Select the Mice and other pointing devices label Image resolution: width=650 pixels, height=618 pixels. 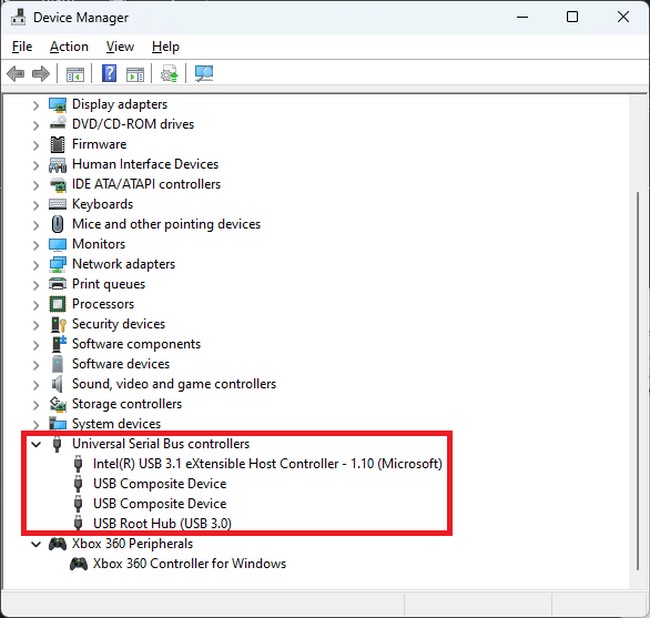point(166,224)
